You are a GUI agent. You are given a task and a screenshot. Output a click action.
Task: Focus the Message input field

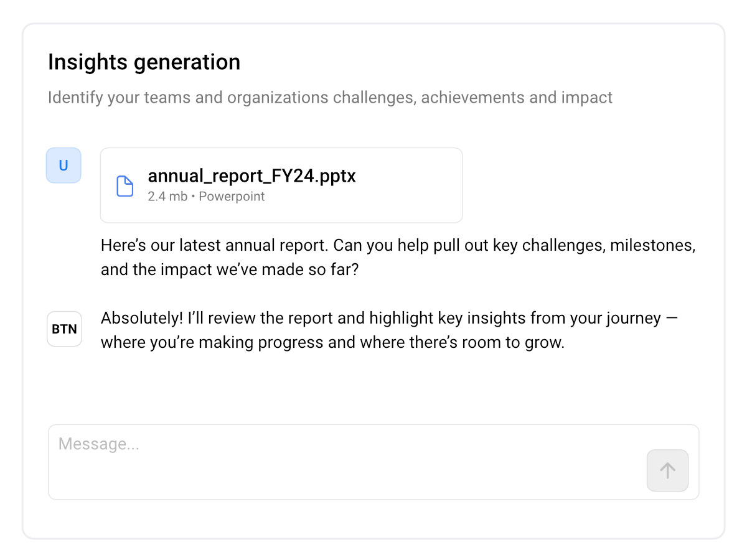coord(374,462)
